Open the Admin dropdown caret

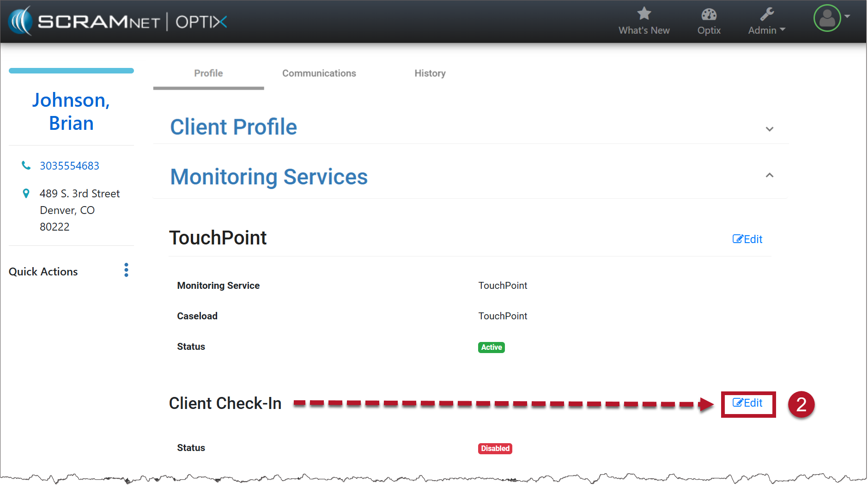[x=783, y=30]
